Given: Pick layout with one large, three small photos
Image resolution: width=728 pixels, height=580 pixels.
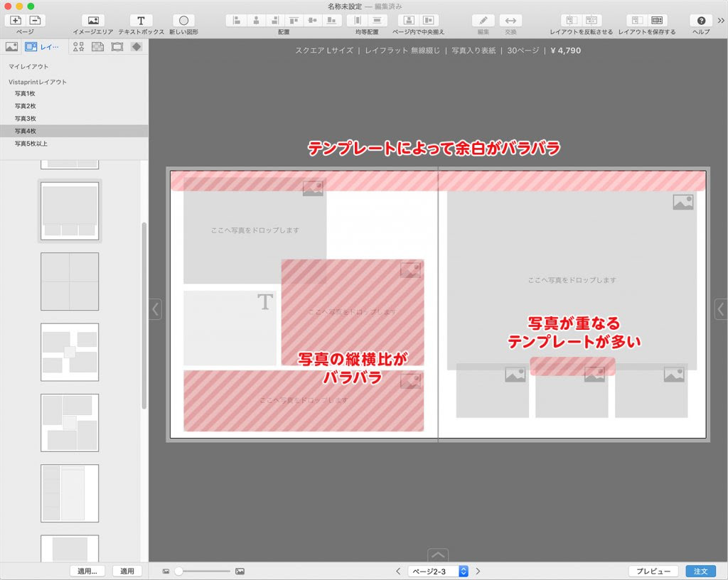Looking at the screenshot, I should pyautogui.click(x=70, y=211).
